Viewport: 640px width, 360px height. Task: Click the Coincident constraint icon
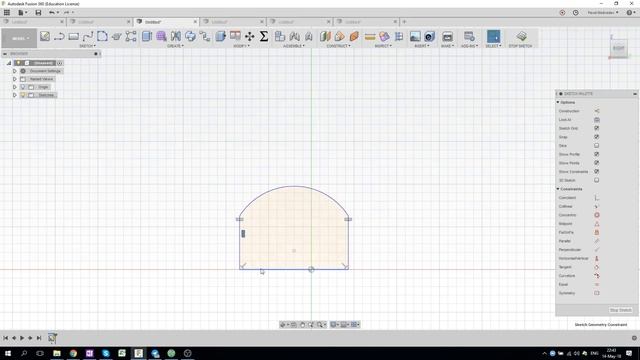(x=596, y=198)
